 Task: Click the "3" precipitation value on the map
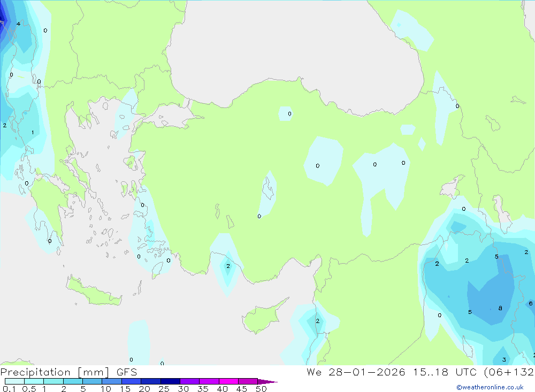[504, 359]
